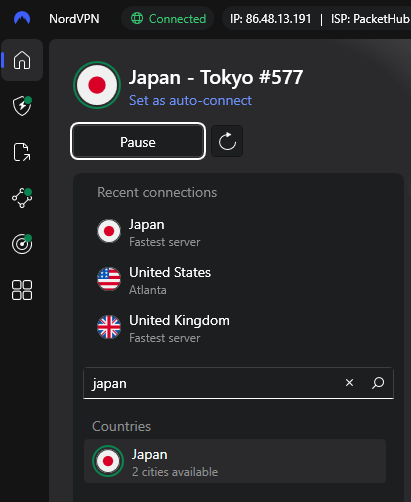Viewport: 411px width, 502px height.
Task: Click the ISP PacketHub text
Action: click(x=370, y=19)
